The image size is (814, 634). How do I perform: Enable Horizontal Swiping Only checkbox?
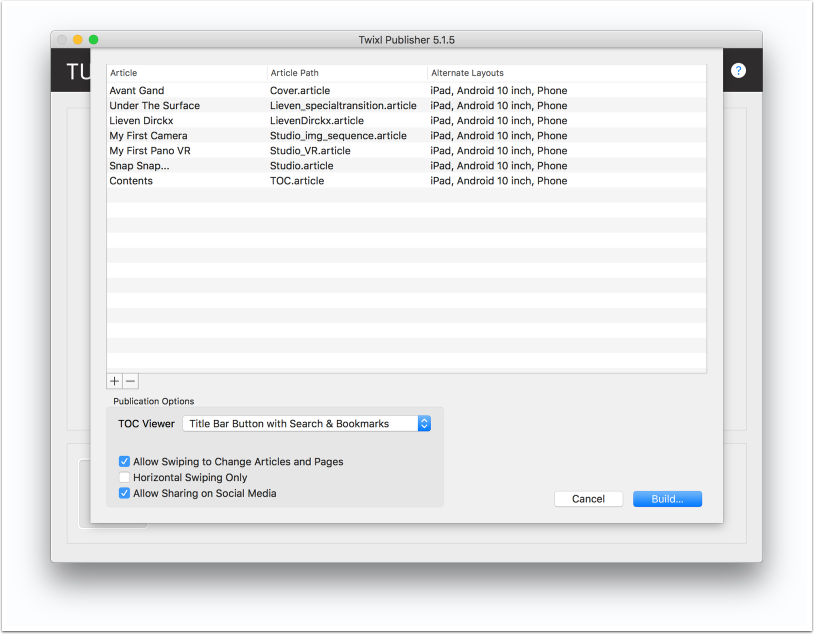[124, 477]
